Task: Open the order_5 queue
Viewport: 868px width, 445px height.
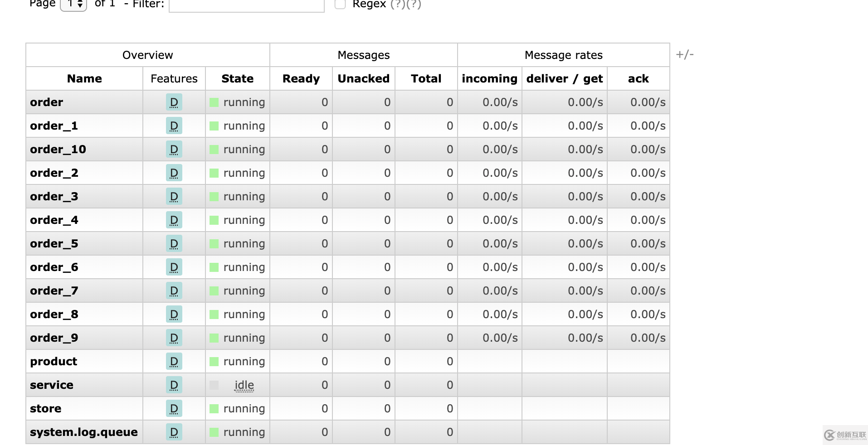Action: tap(54, 243)
